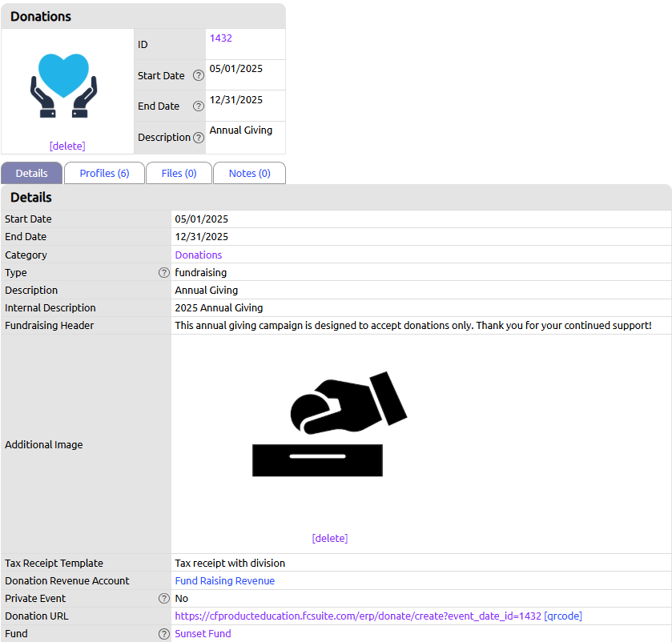The image size is (672, 642).
Task: Click header description Annual Giving
Action: [x=241, y=130]
